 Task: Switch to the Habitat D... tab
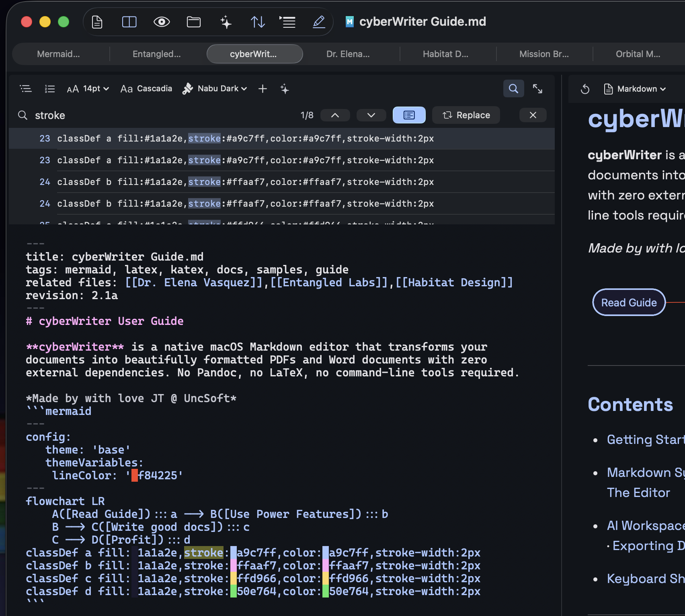pyautogui.click(x=445, y=54)
